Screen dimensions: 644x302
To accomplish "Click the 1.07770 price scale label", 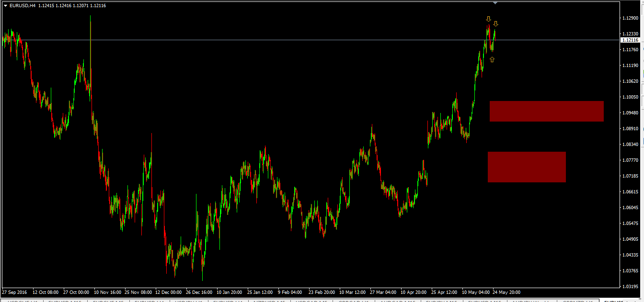I will pos(630,160).
